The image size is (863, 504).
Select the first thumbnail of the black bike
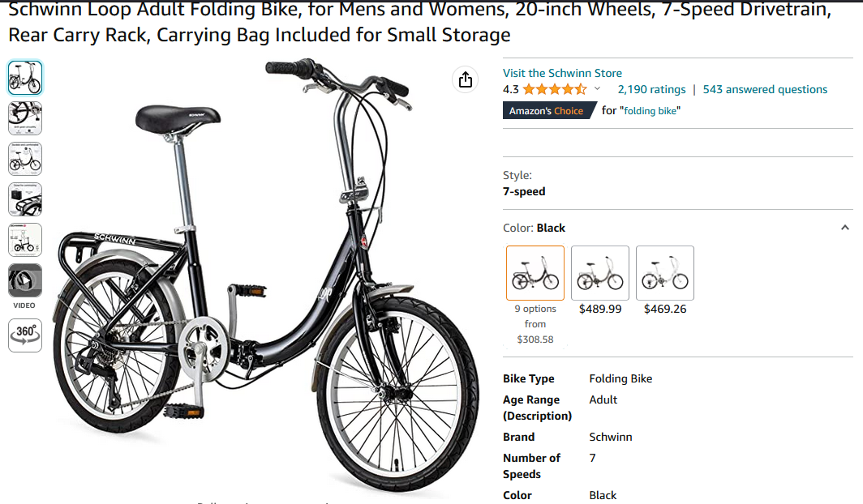pyautogui.click(x=25, y=78)
